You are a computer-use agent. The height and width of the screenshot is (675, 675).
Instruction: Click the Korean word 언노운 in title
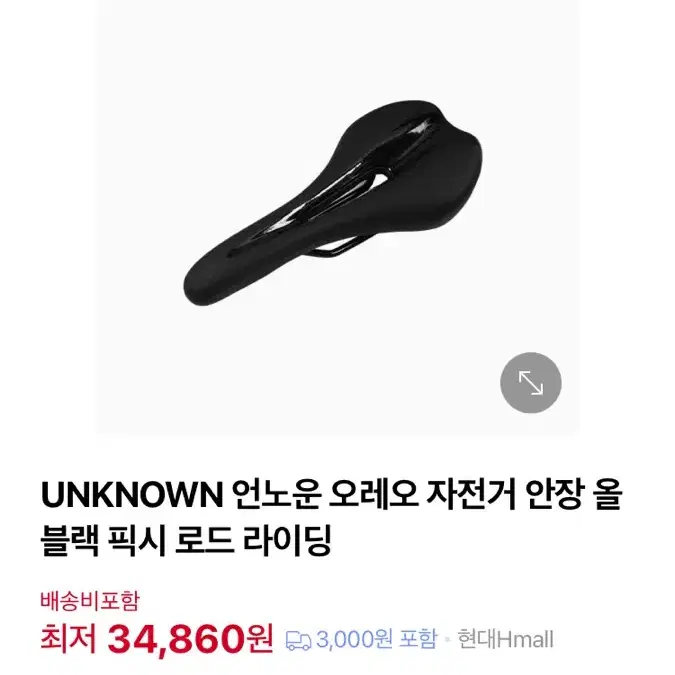[x=278, y=495]
